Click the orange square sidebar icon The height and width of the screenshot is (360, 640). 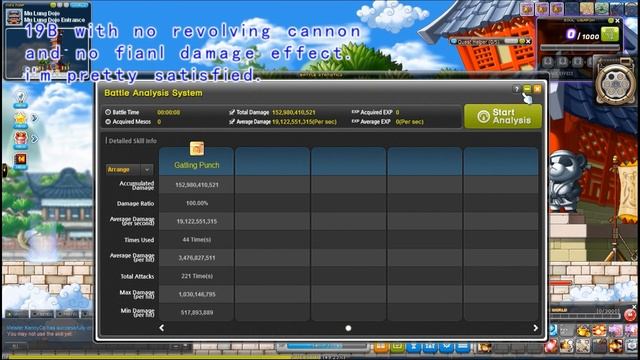pos(20,159)
